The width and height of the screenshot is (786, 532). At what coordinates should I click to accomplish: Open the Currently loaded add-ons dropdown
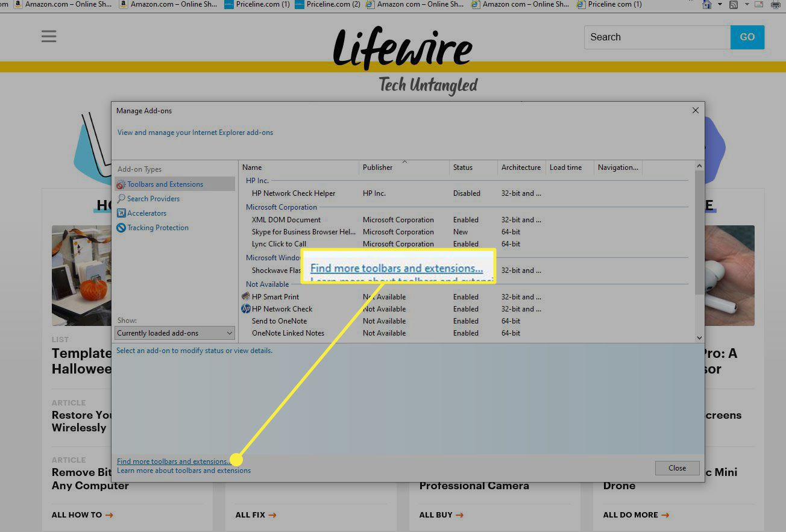point(175,333)
